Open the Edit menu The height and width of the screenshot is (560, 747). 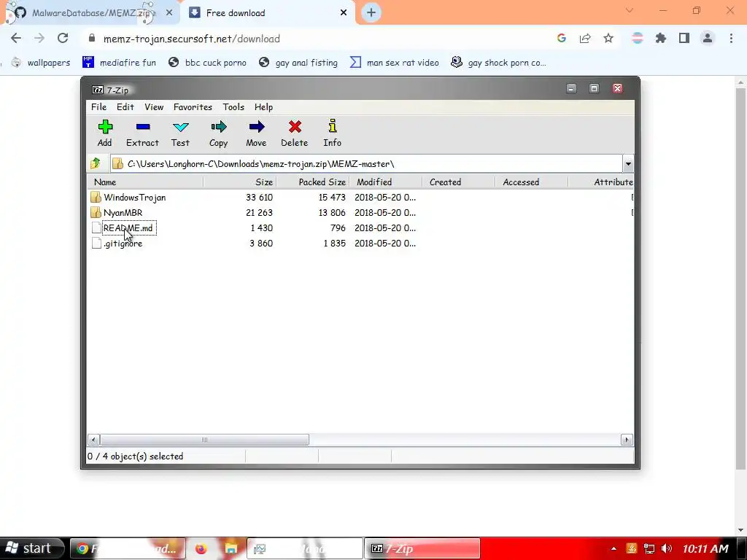[125, 107]
